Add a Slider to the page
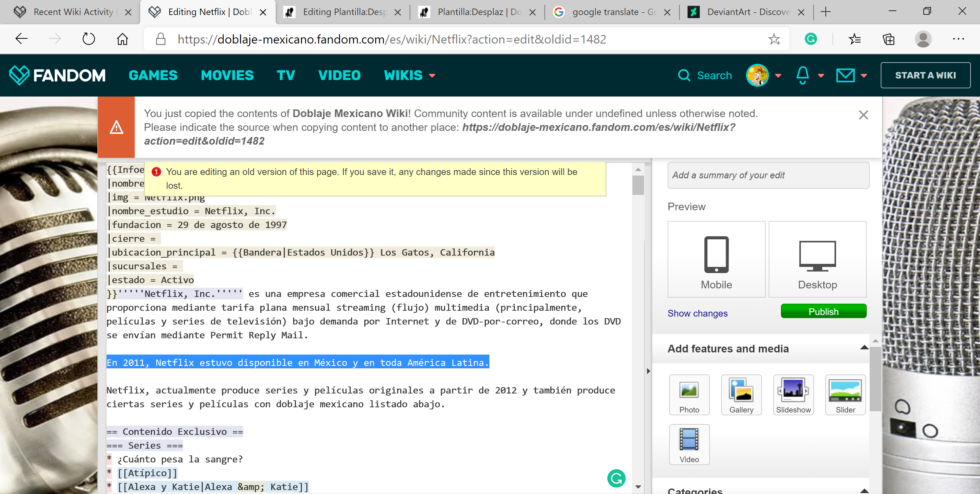 [845, 395]
